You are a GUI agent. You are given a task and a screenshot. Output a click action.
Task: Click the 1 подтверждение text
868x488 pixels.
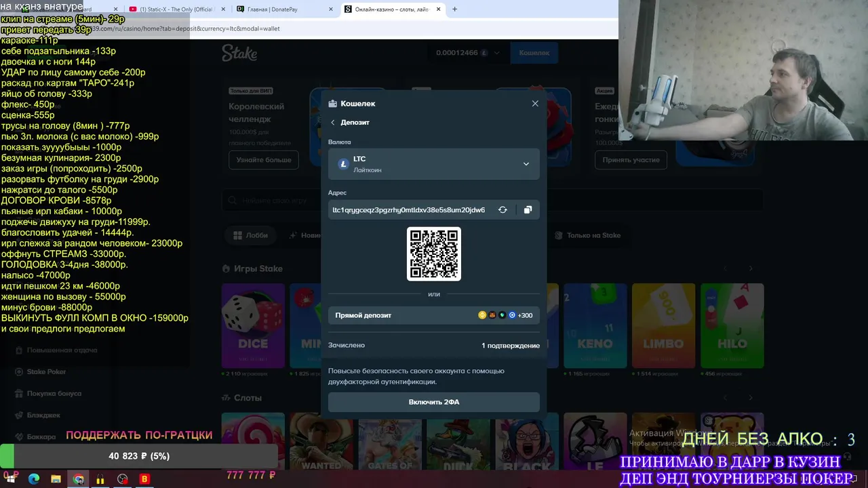click(511, 346)
